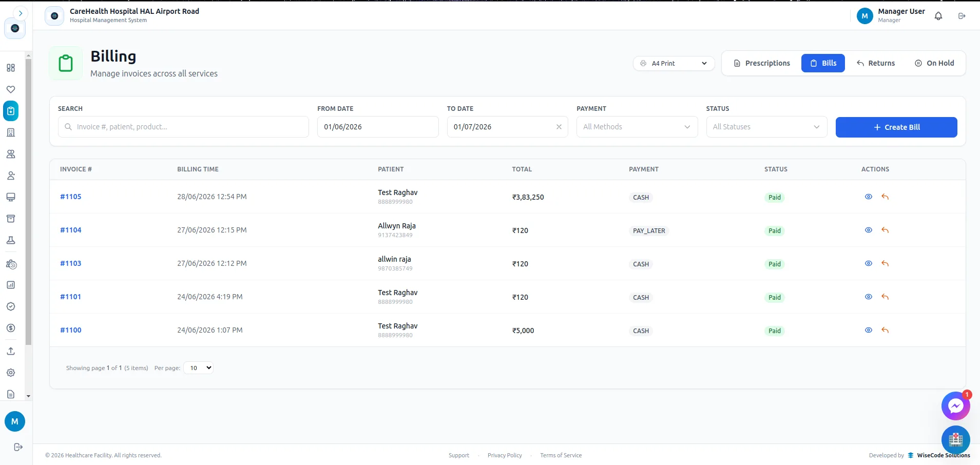Open the All Methods payment dropdown

[x=637, y=127]
